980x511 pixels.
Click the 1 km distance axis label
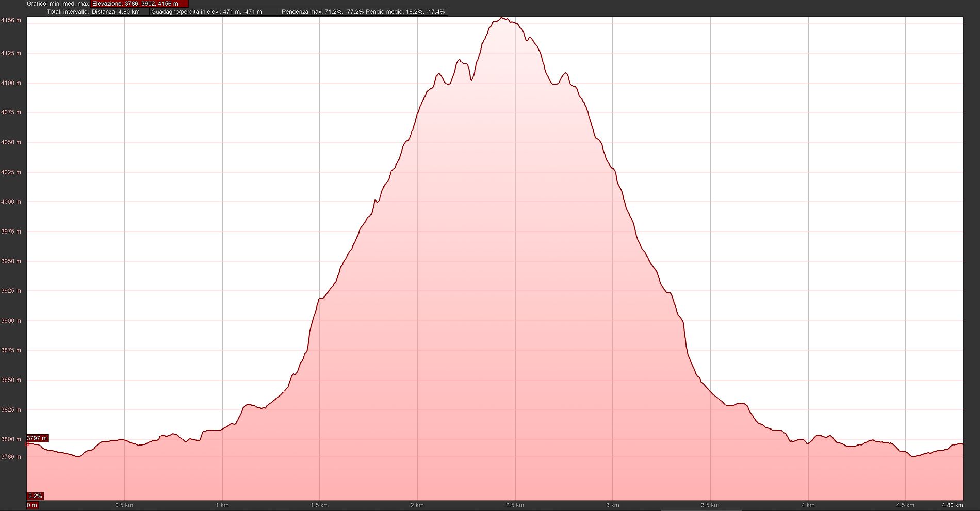click(x=222, y=505)
